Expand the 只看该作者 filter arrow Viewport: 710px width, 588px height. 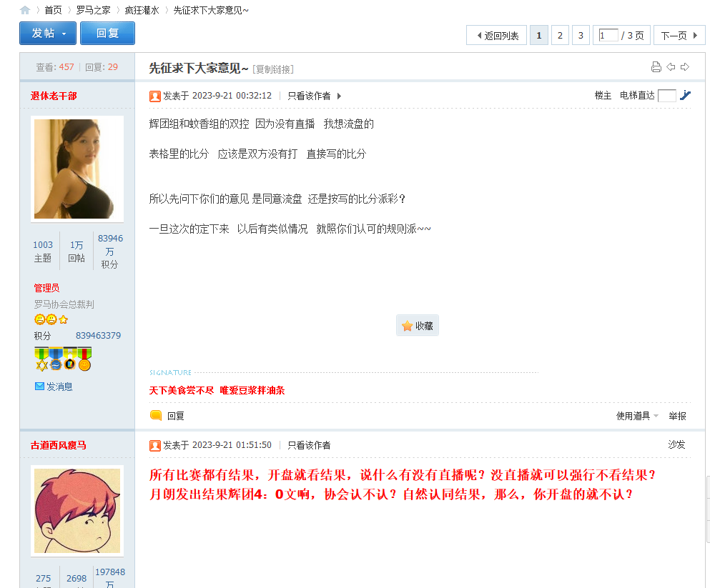pos(338,96)
